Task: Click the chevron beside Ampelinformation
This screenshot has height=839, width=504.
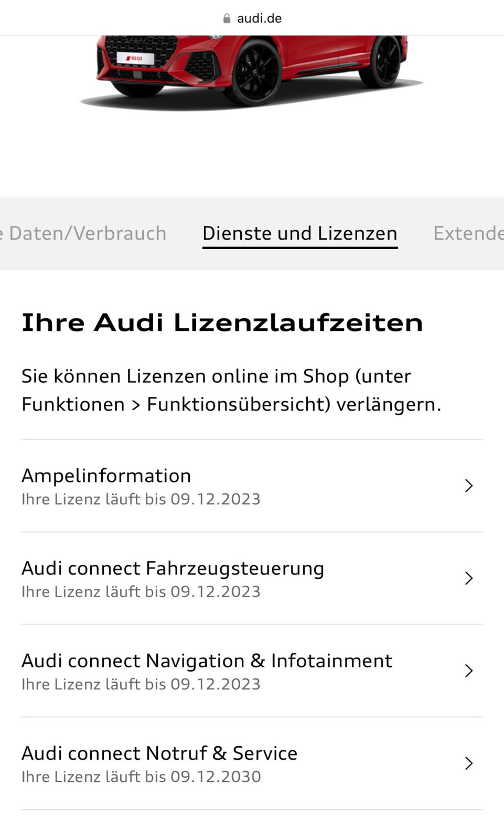Action: pyautogui.click(x=468, y=485)
